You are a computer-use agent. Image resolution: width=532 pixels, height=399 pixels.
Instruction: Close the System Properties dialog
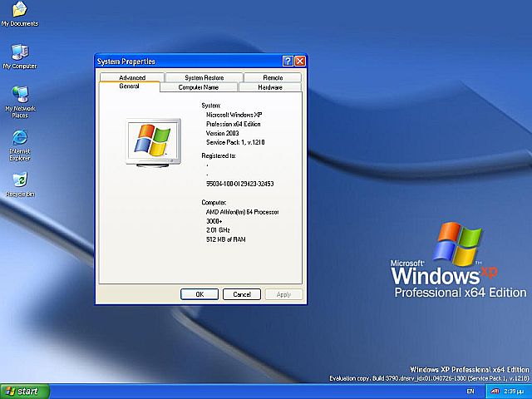299,61
